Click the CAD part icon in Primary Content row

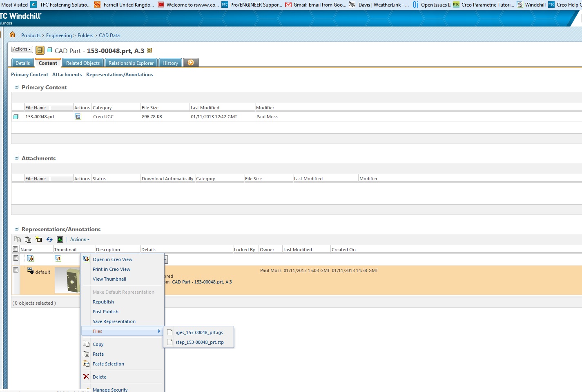pyautogui.click(x=16, y=117)
